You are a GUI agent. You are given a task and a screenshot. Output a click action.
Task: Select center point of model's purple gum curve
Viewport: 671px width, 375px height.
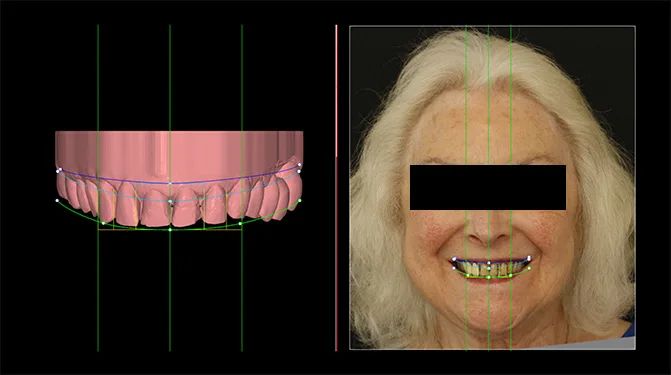[170, 183]
